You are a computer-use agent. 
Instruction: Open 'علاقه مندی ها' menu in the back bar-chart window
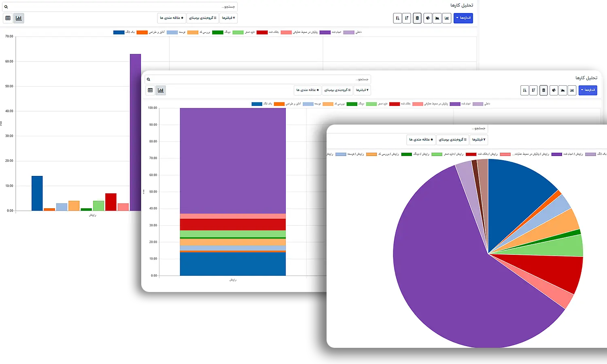[x=172, y=18]
